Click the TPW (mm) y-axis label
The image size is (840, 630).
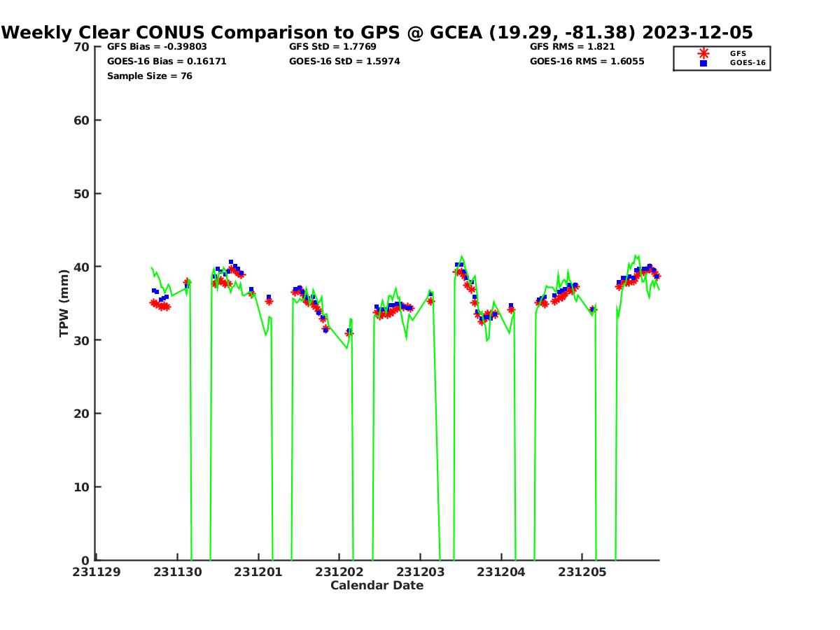tap(64, 303)
